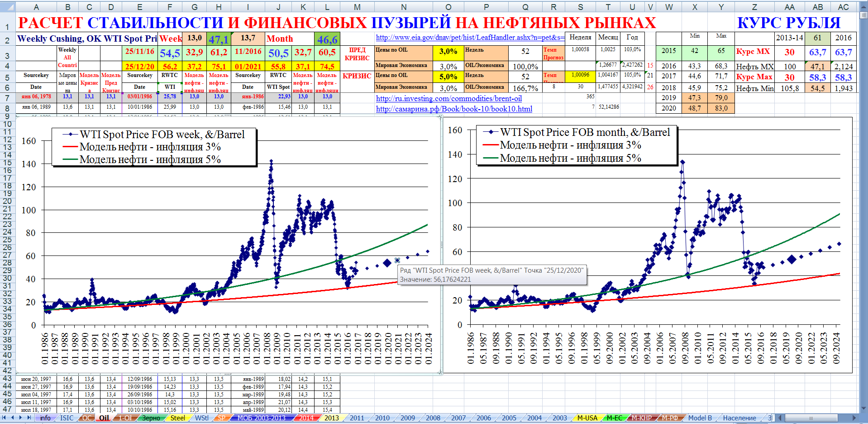Click the weekly WTI chart legend box
The width and height of the screenshot is (868, 424).
[x=154, y=147]
